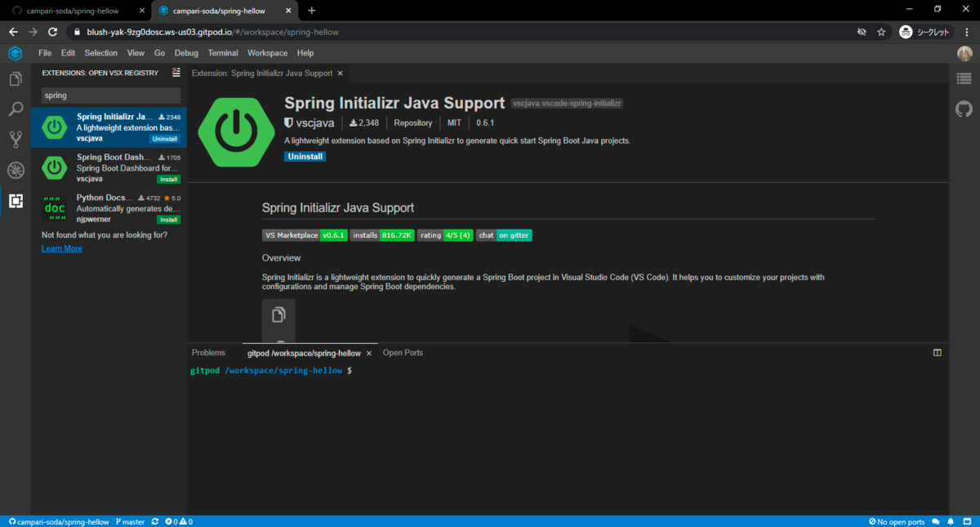This screenshot has height=527, width=980.
Task: Select the Extensions view icon
Action: pos(15,200)
